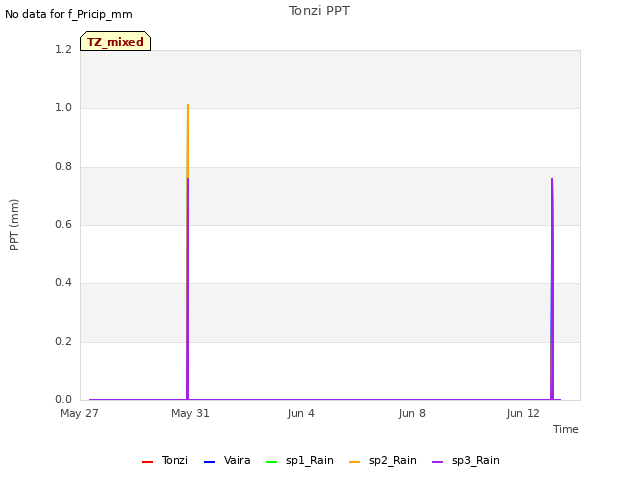Click the purple sp3_Rain spike near Jun 13
Screen dimensions: 640x480
coord(552,288)
